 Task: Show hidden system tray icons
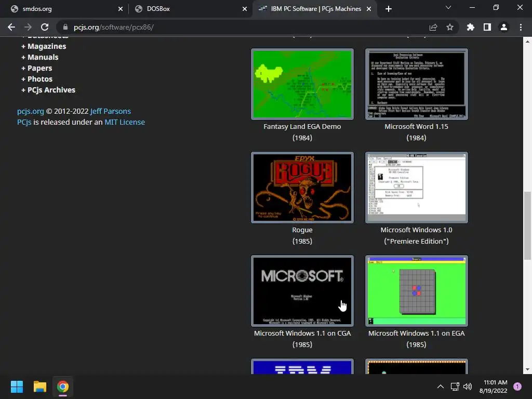point(441,387)
